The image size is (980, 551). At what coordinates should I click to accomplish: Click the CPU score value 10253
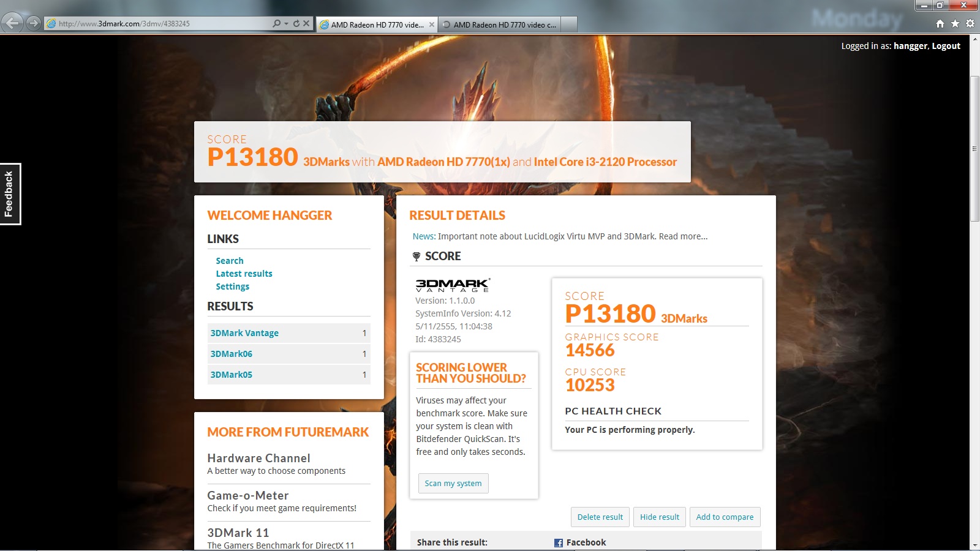pos(590,386)
